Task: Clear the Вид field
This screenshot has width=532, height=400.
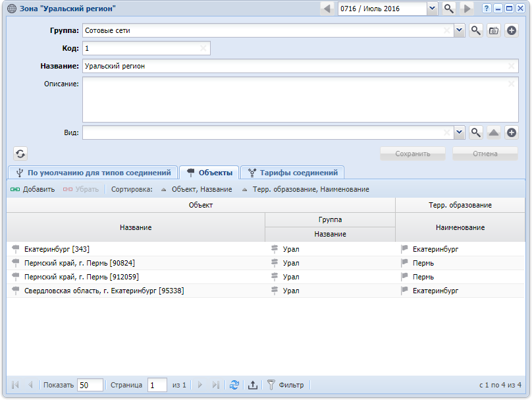Action: (447, 132)
